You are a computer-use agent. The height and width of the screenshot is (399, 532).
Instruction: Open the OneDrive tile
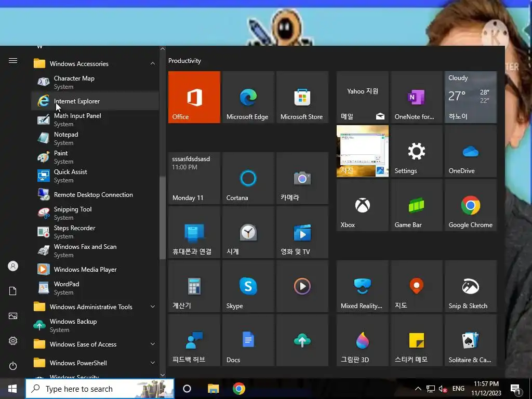471,151
